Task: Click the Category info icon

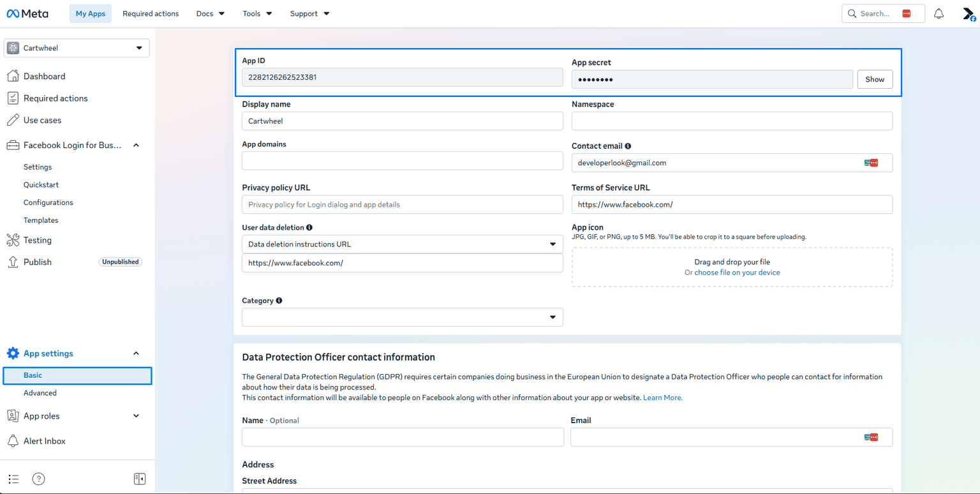Action: pos(279,301)
